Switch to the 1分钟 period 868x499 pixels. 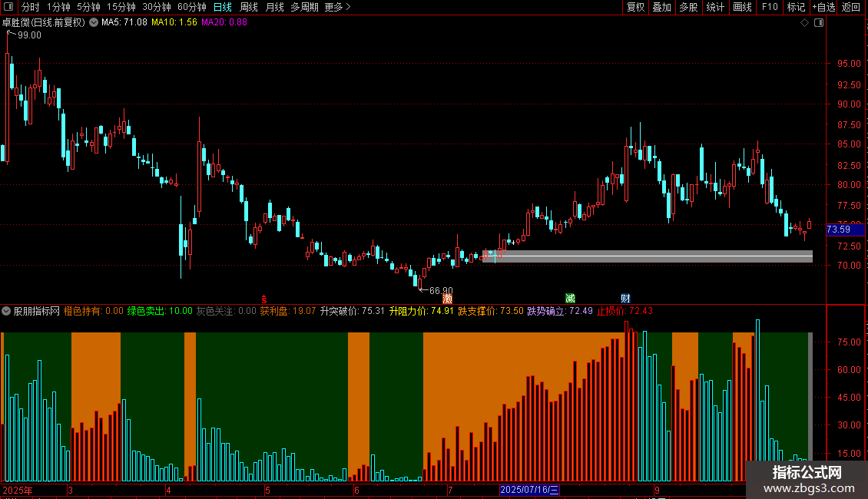[58, 7]
